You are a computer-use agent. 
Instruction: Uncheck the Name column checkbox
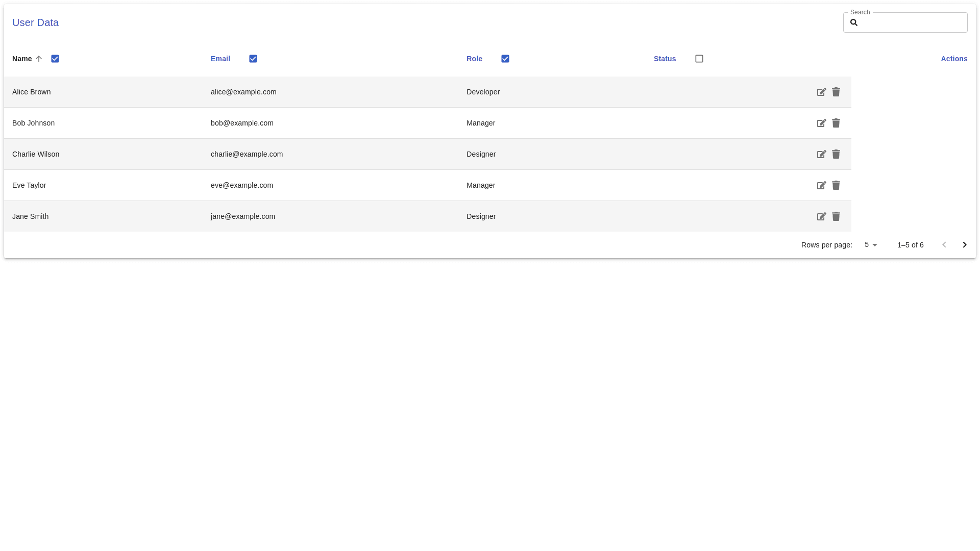[x=55, y=59]
